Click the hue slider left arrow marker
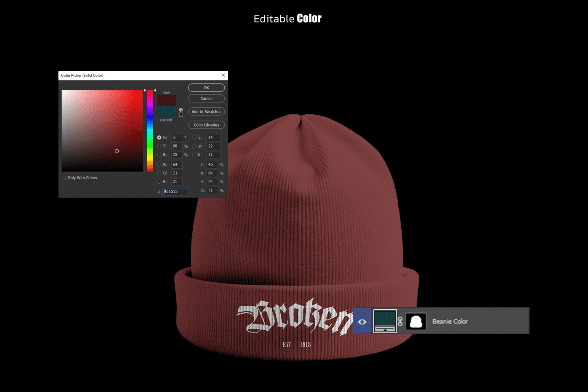 click(146, 89)
